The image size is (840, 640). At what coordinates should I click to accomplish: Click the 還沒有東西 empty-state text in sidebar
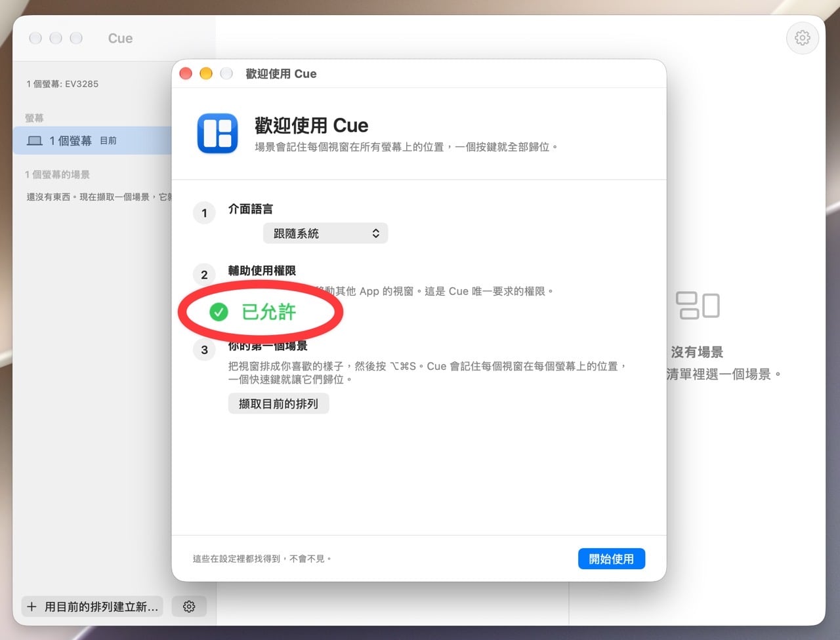[x=98, y=197]
